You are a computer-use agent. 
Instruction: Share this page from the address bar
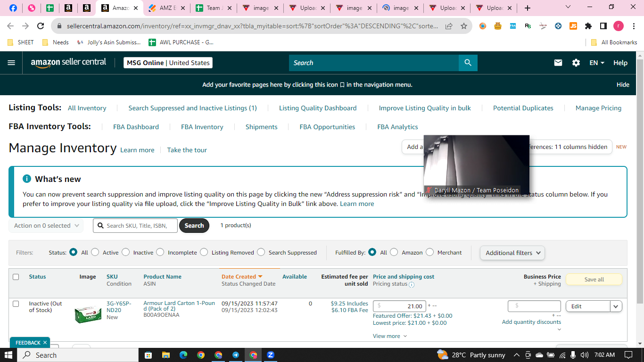[449, 26]
